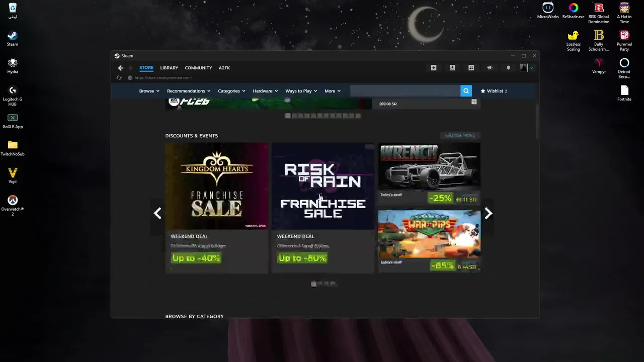Open Lossless Scaling desktop icon
Screen dimensions: 644x362
pyautogui.click(x=574, y=41)
